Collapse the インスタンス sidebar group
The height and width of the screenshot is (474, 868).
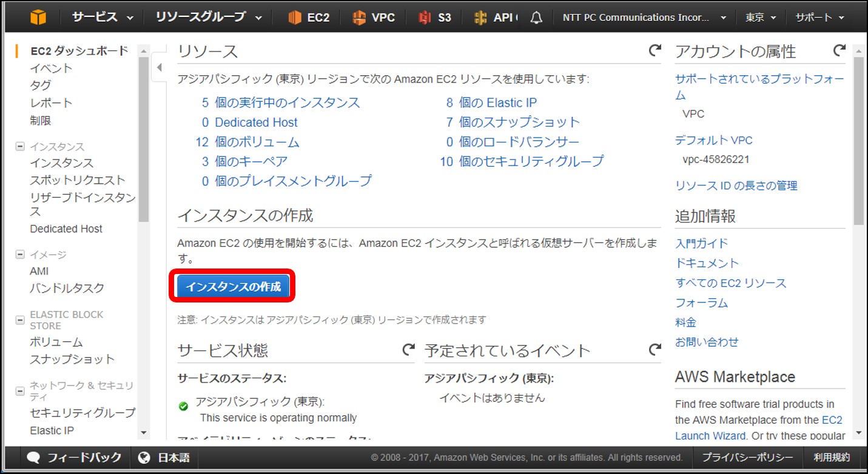(x=20, y=147)
